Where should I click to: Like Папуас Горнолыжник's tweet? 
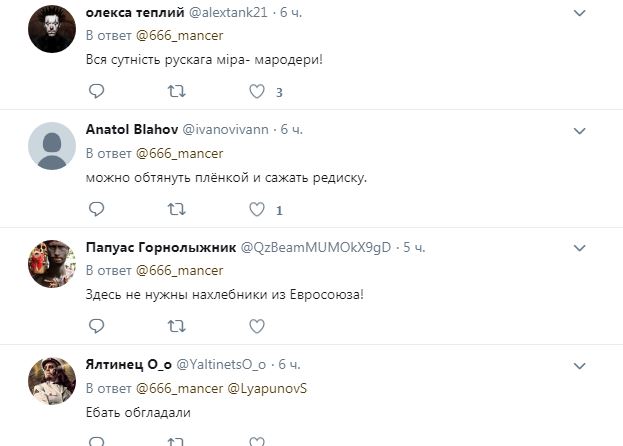pos(257,326)
